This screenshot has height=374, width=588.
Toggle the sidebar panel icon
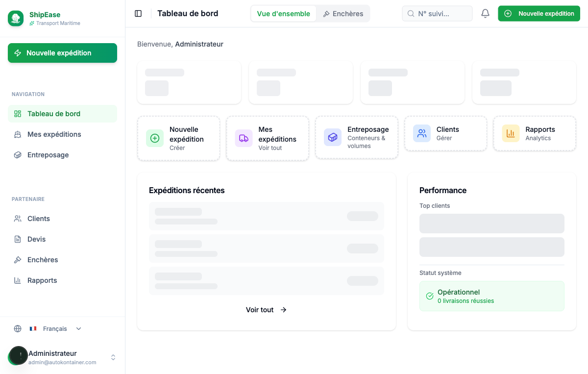point(138,14)
